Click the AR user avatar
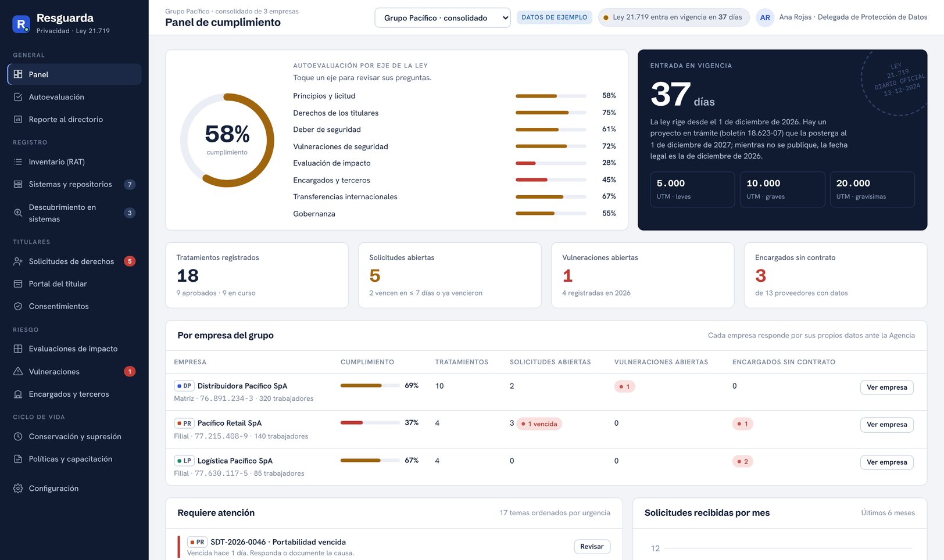 [x=765, y=17]
